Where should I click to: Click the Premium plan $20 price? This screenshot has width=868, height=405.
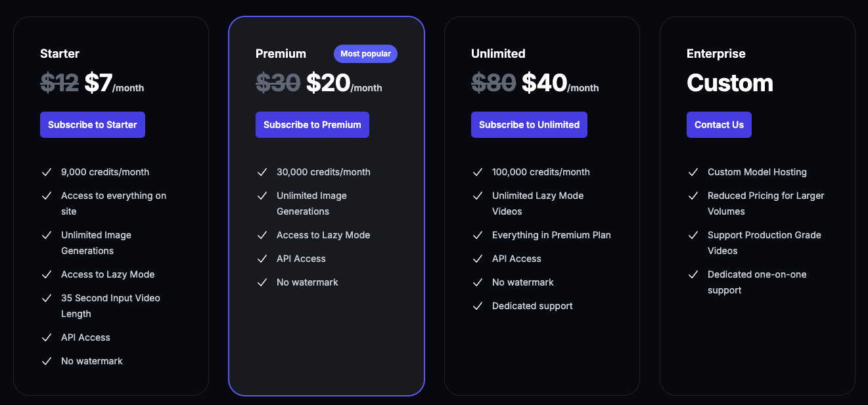coord(328,83)
